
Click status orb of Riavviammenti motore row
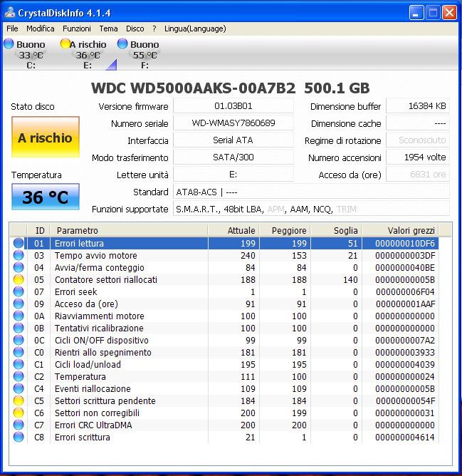click(19, 316)
